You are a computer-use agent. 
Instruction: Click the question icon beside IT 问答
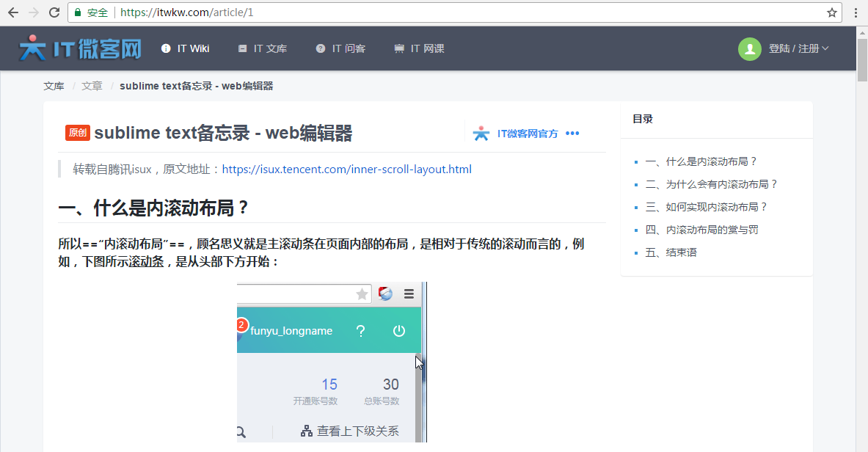coord(321,48)
